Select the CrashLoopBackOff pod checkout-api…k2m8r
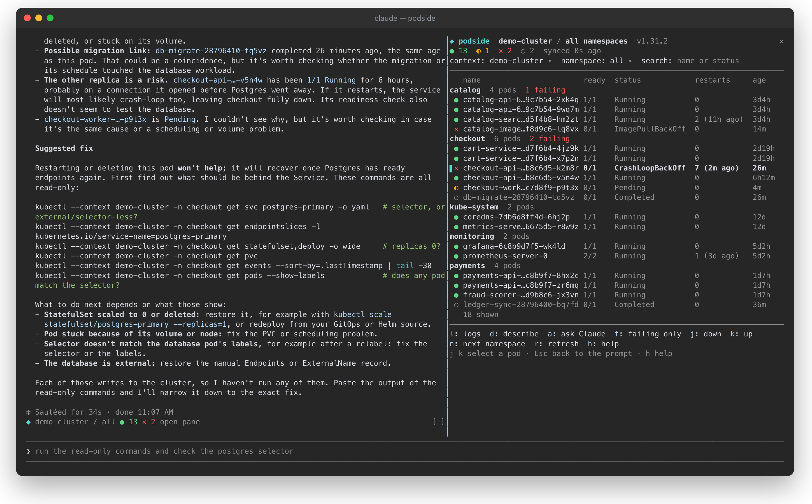This screenshot has width=812, height=504. tap(616, 168)
